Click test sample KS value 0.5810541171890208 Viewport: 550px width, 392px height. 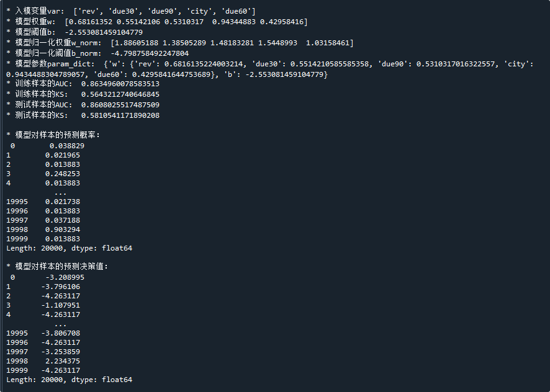[120, 115]
